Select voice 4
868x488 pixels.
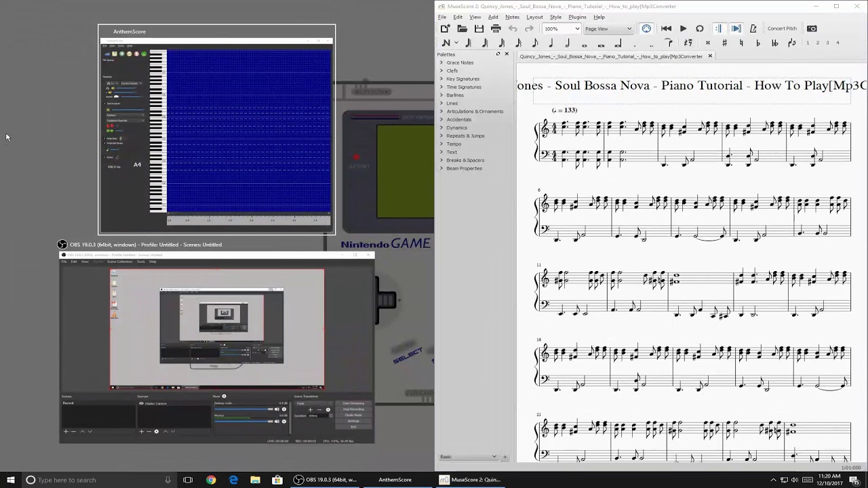pos(837,43)
